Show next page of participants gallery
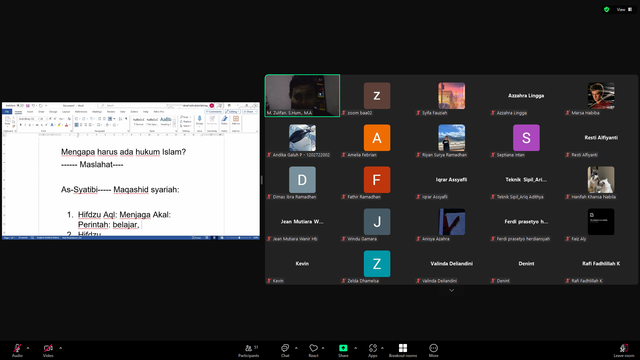This screenshot has height=360, width=640. click(x=451, y=290)
